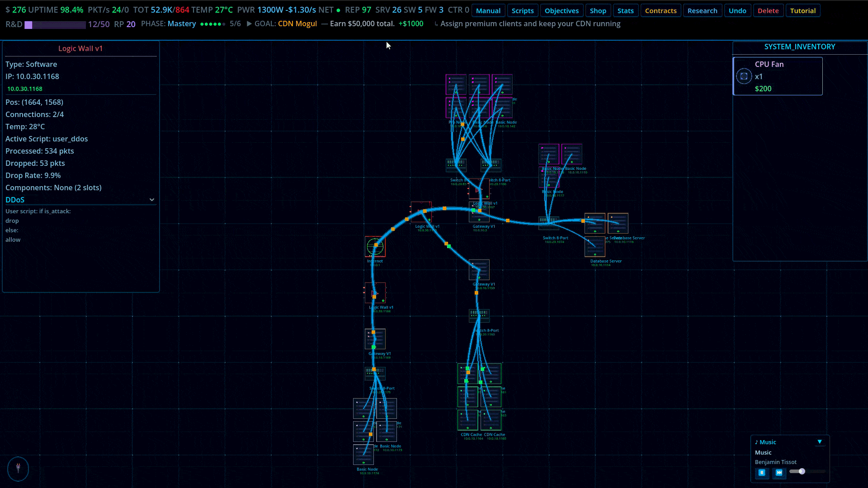Collapse the Music panel arrow

click(820, 442)
